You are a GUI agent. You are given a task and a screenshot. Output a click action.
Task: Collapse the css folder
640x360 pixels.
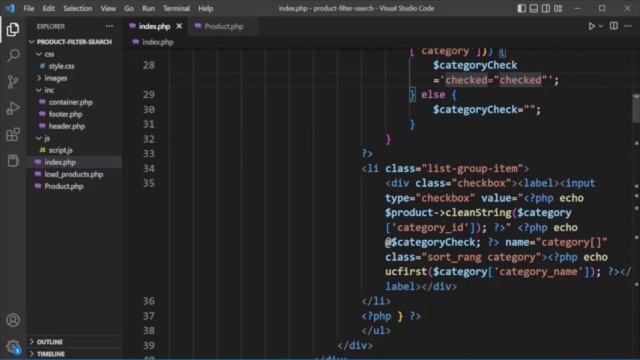pyautogui.click(x=74, y=54)
